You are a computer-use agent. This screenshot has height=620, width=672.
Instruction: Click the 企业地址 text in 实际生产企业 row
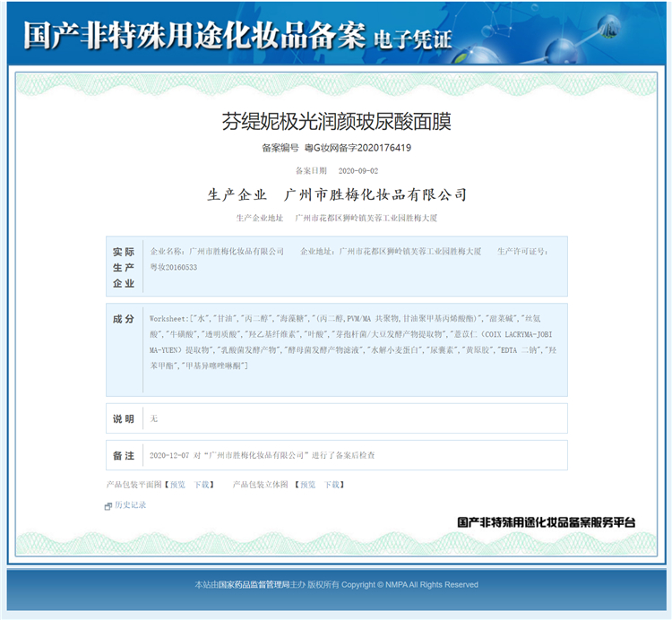click(391, 252)
